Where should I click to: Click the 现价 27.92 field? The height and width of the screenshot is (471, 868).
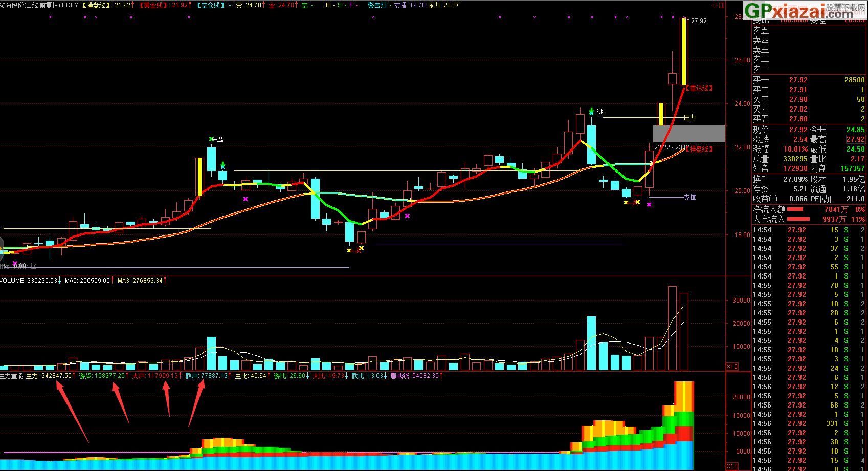coord(780,130)
